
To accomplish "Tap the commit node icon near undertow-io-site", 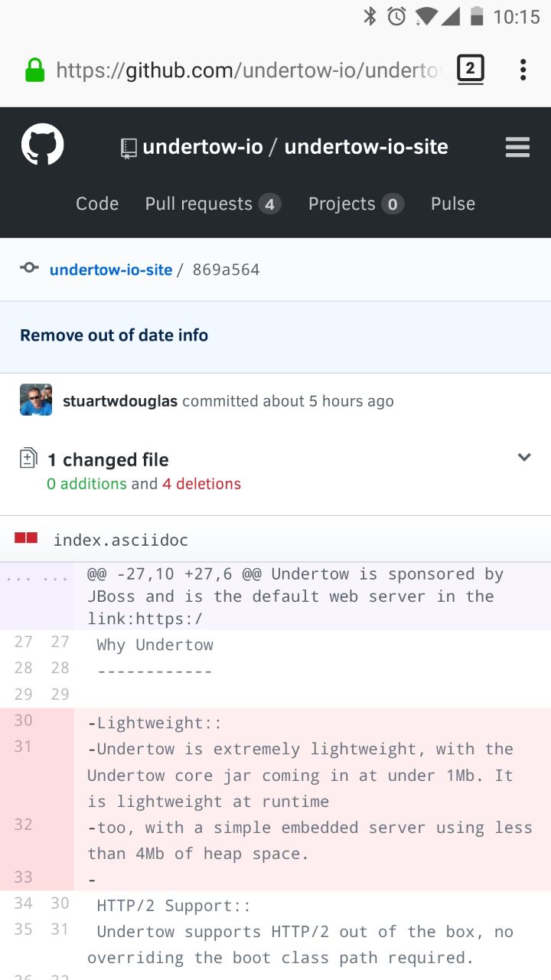I will coord(29,268).
